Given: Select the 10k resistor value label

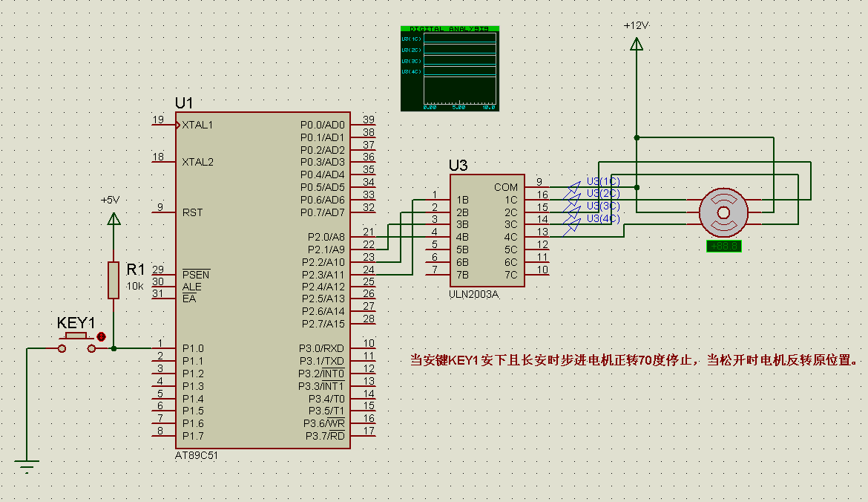Looking at the screenshot, I should (x=134, y=286).
